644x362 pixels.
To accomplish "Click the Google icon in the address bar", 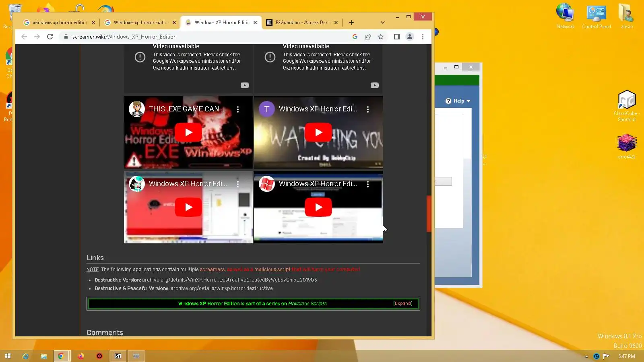I will point(355,37).
